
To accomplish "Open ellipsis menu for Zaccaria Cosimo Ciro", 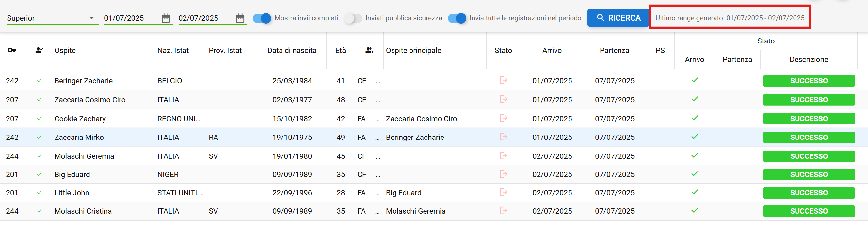I will (378, 100).
